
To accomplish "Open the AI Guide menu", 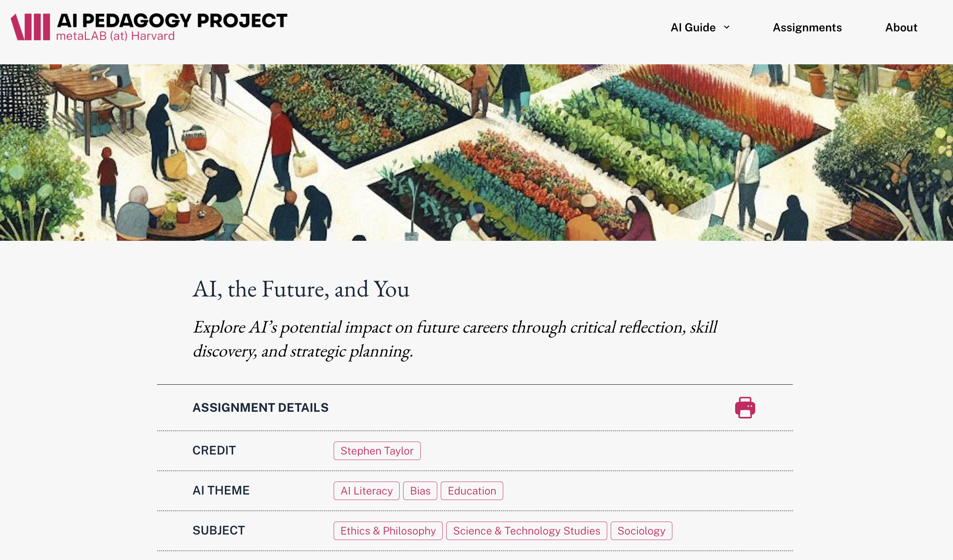I will tap(693, 27).
